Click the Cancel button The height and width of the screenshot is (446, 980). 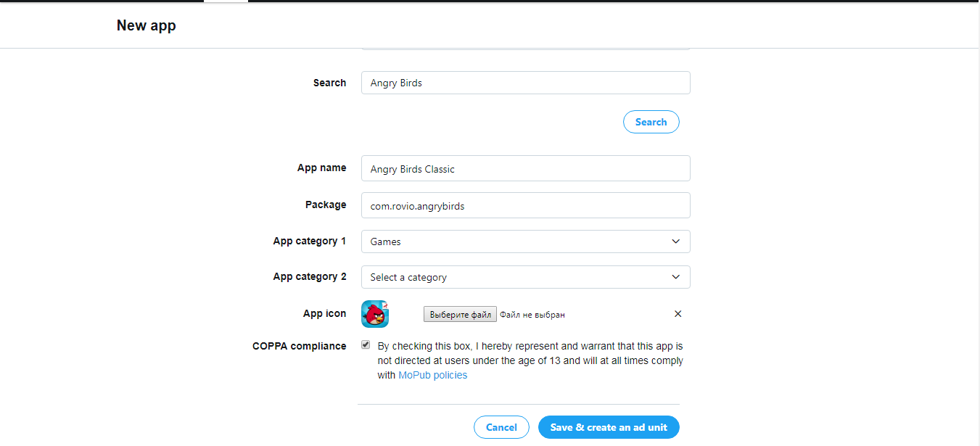pyautogui.click(x=501, y=427)
